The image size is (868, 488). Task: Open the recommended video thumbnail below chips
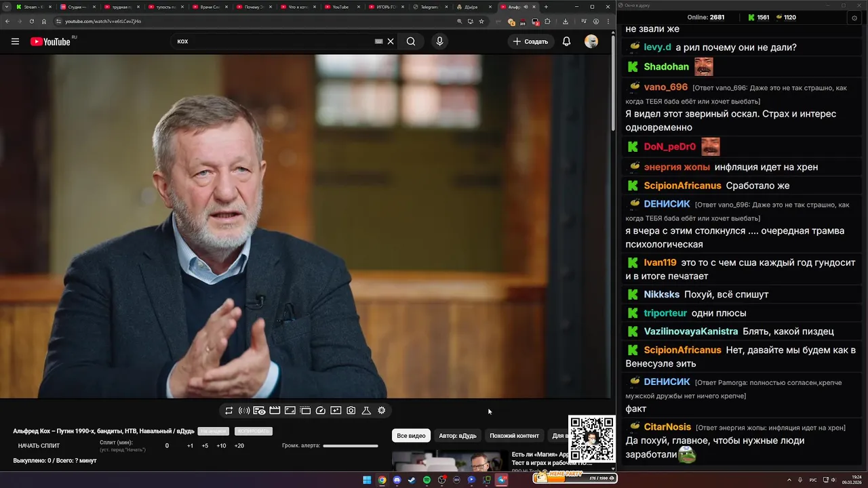[450, 461]
